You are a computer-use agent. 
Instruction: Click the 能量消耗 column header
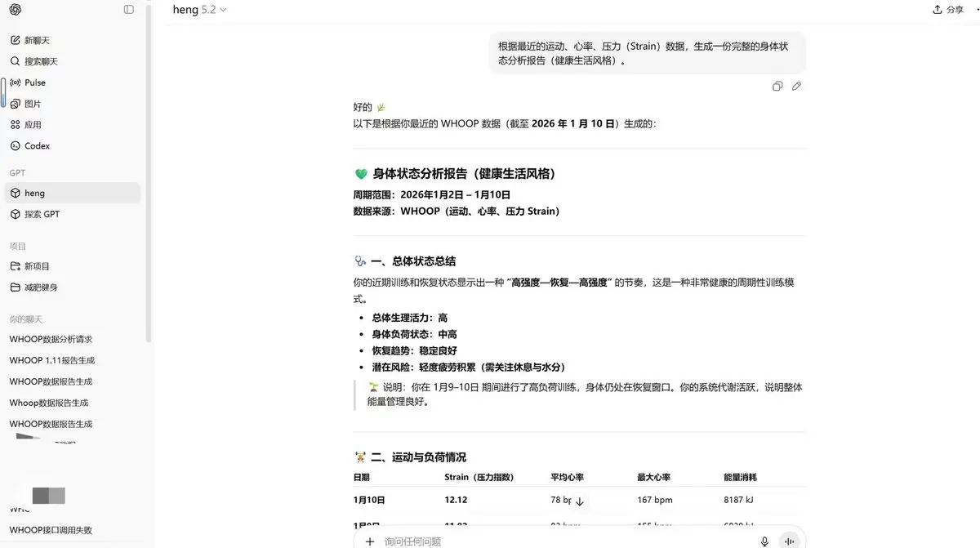click(x=740, y=477)
